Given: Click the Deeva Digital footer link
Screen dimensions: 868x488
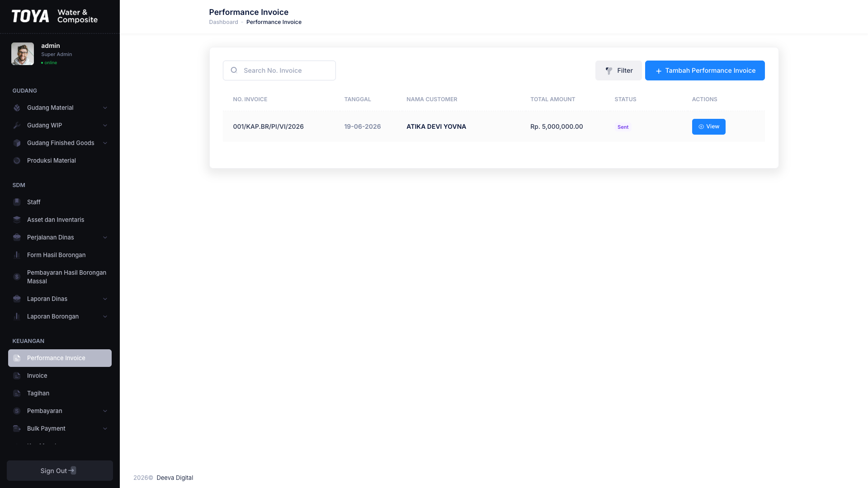Looking at the screenshot, I should tap(175, 478).
